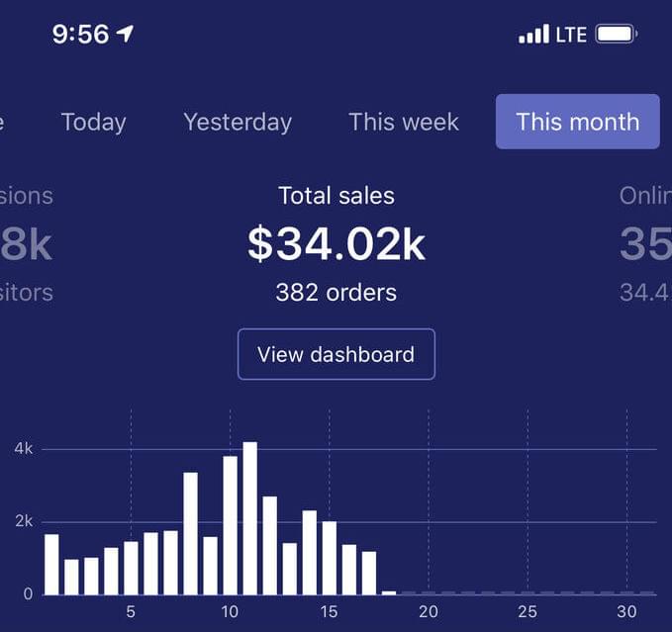672x632 pixels.
Task: Tap the 382 orders label
Action: pos(336,293)
